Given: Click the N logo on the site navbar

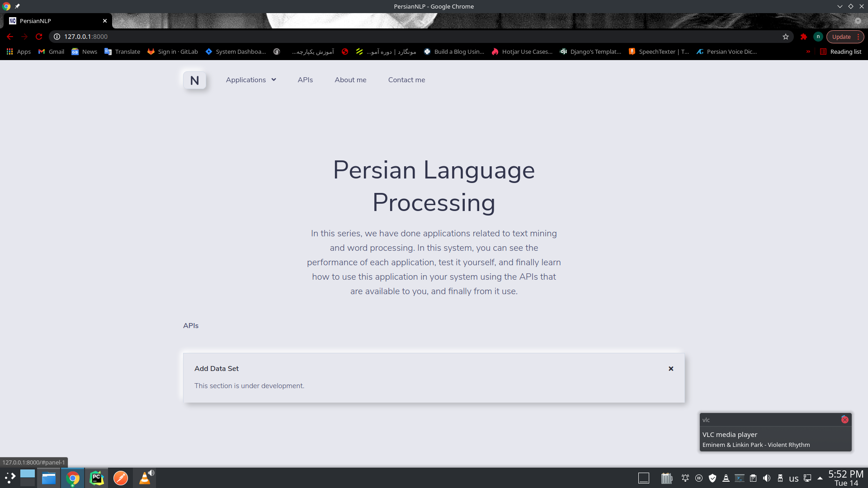Looking at the screenshot, I should (x=194, y=80).
